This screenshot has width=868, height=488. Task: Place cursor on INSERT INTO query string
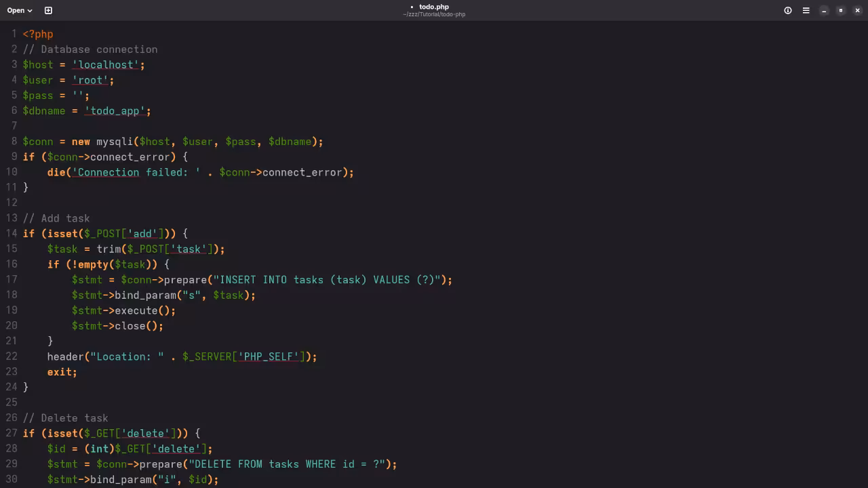(327, 280)
